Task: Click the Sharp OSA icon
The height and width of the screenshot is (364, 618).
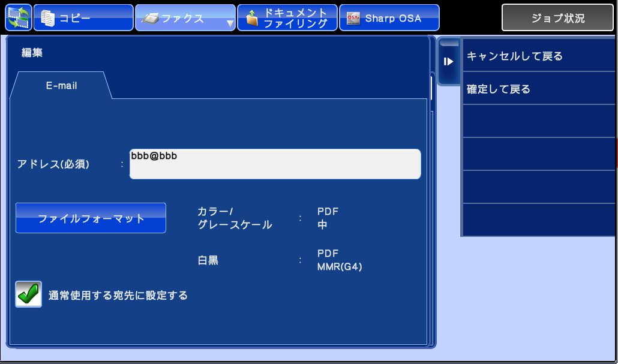Action: 353,19
